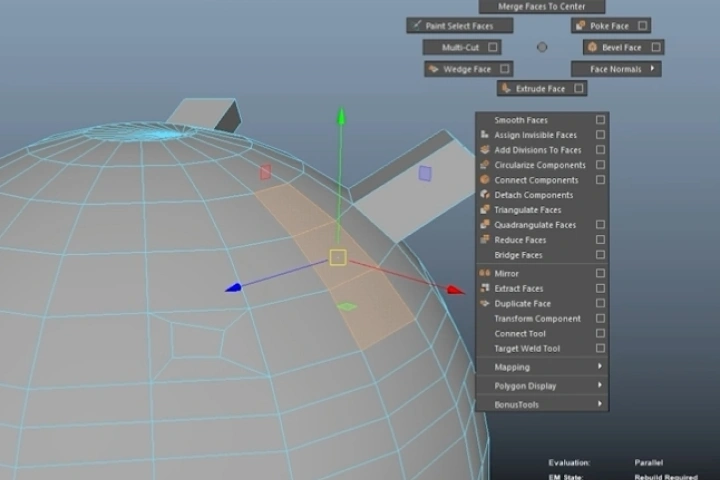This screenshot has height=480, width=720.
Task: Click the Bevel Face icon
Action: pos(592,47)
